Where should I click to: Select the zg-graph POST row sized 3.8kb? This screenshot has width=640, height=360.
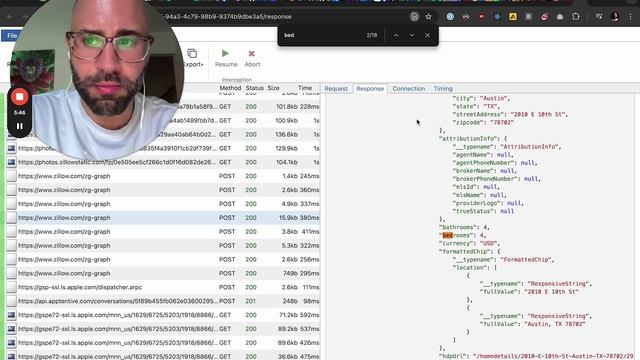tap(162, 231)
